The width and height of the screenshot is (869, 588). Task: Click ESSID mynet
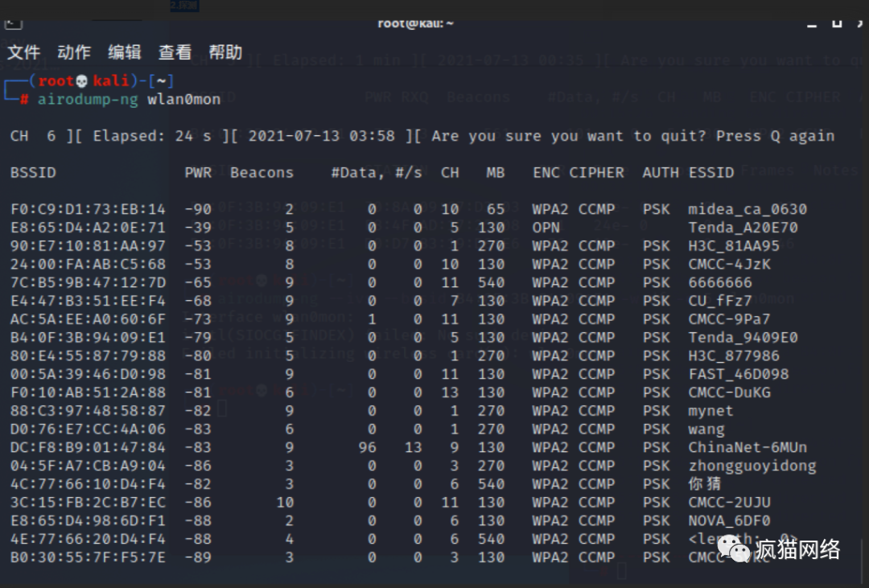[x=710, y=411]
